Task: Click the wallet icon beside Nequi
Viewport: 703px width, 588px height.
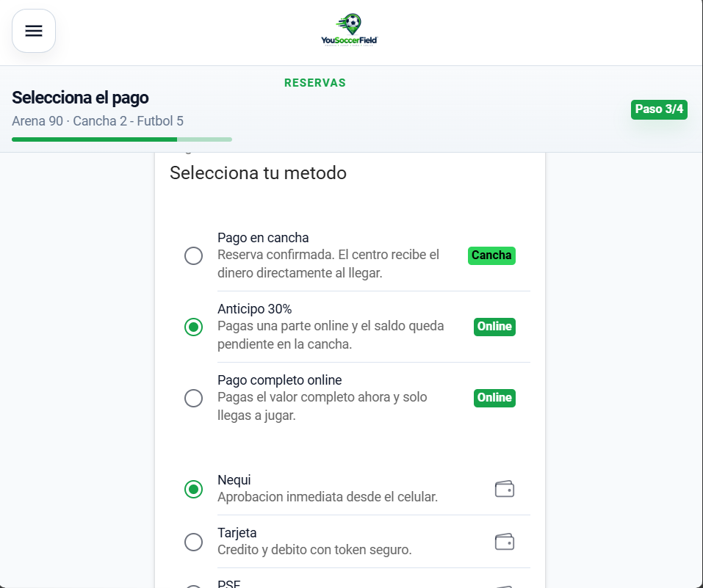Action: pyautogui.click(x=505, y=489)
